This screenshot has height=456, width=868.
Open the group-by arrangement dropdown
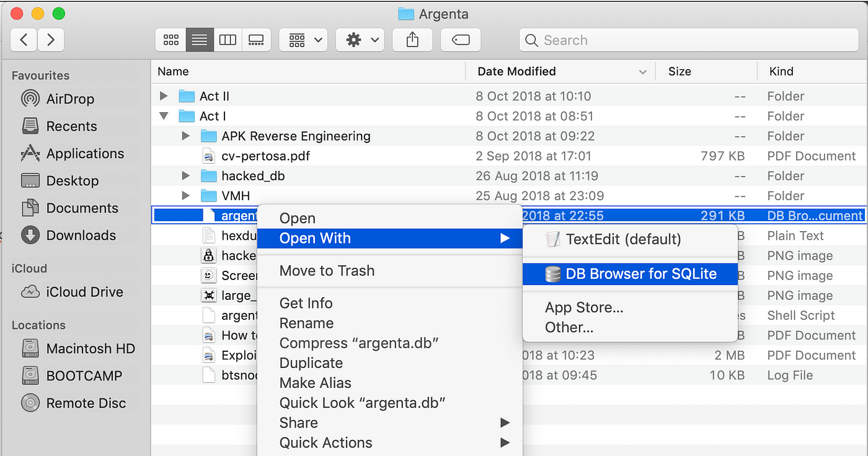[304, 40]
